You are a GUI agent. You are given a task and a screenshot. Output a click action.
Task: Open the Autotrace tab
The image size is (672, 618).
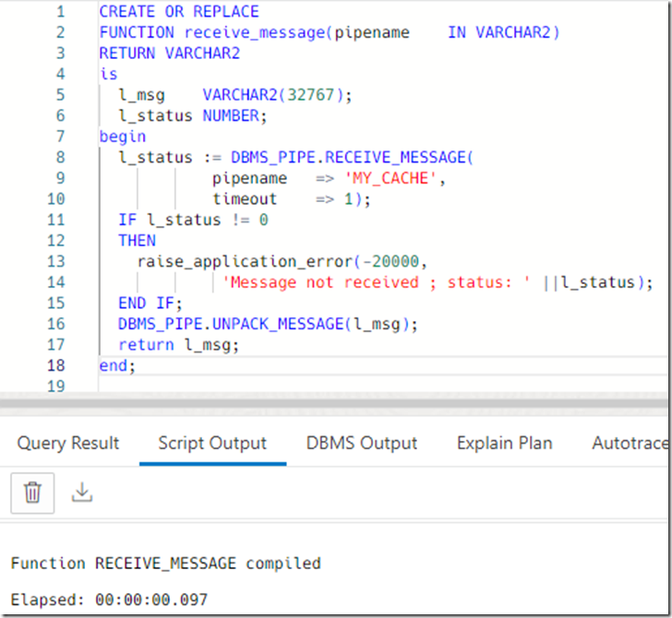coord(630,444)
